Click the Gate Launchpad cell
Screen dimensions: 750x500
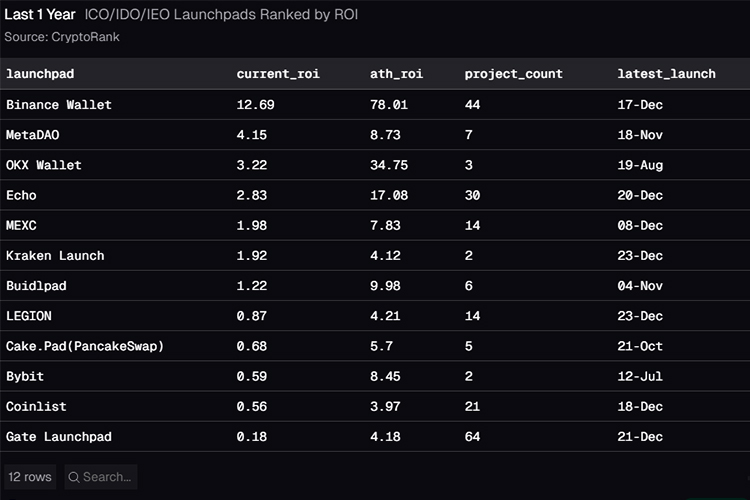pyautogui.click(x=59, y=437)
